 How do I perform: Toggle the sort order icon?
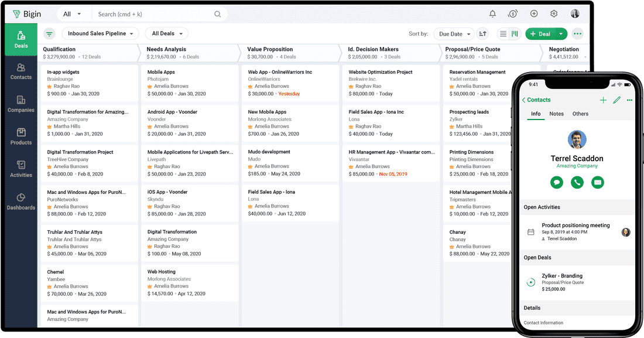[482, 34]
